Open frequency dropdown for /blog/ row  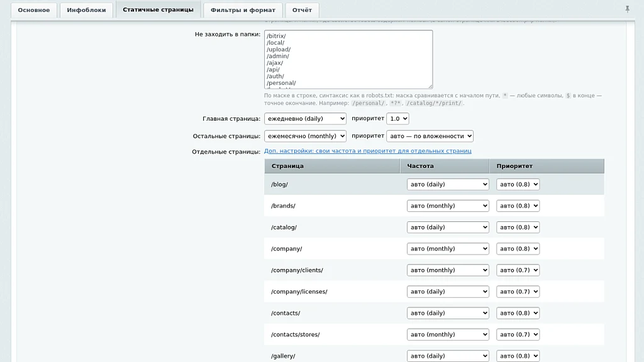448,184
